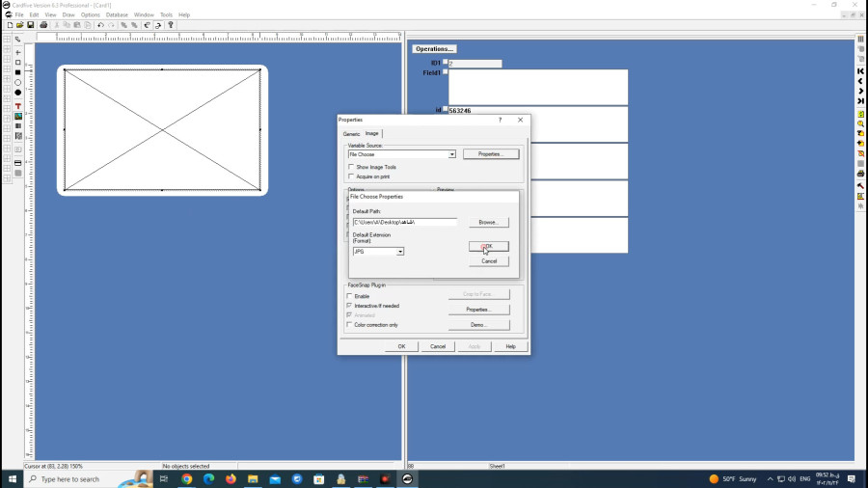868x488 pixels.
Task: Click the Field1 large input box
Action: (x=538, y=87)
